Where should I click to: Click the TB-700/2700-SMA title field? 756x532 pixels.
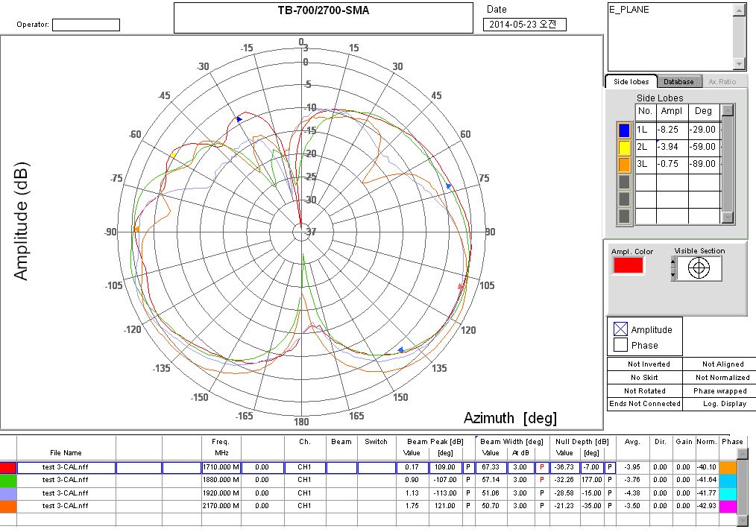(x=324, y=18)
